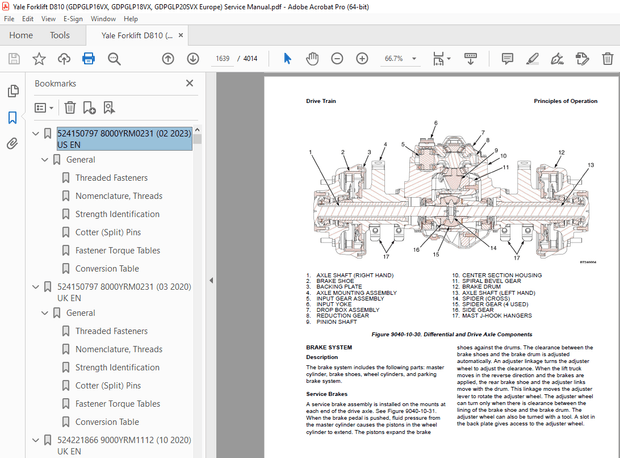620x458 pixels.
Task: Open zoom percentage dropdown arrow
Action: pyautogui.click(x=414, y=59)
